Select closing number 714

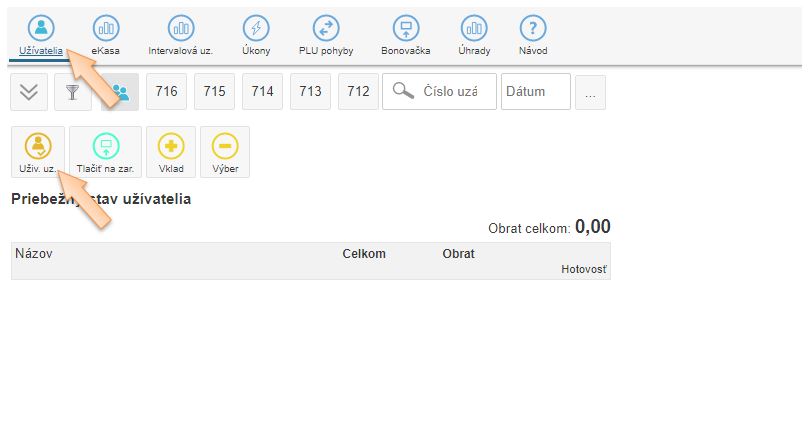point(262,92)
